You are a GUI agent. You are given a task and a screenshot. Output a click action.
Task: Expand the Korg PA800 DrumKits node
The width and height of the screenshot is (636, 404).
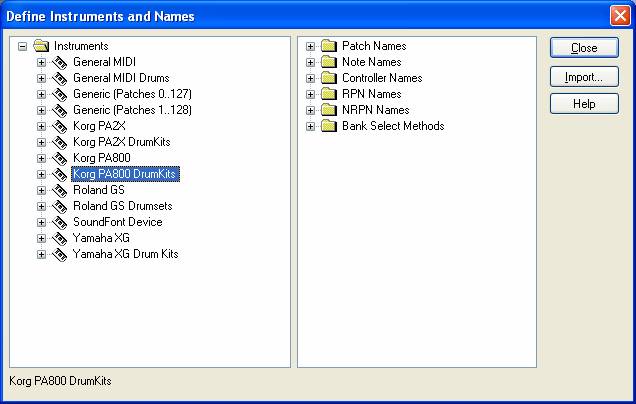(41, 174)
